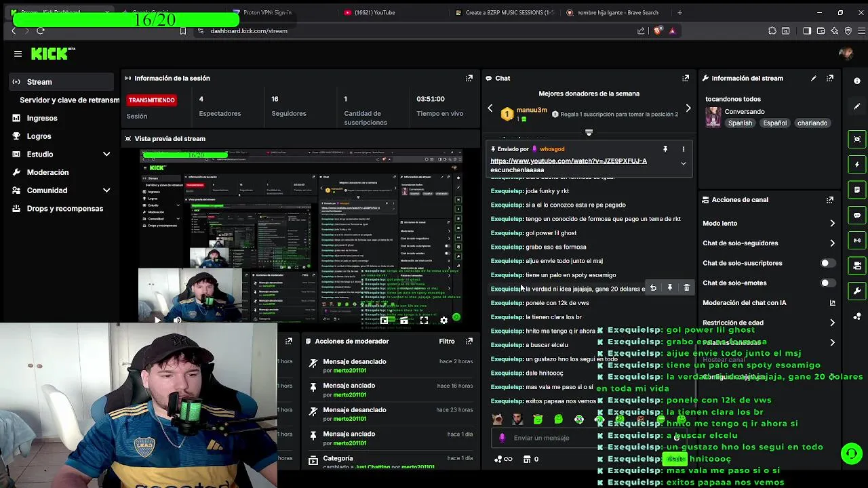Image resolution: width=868 pixels, height=488 pixels.
Task: Show previous top donor
Action: (490, 108)
